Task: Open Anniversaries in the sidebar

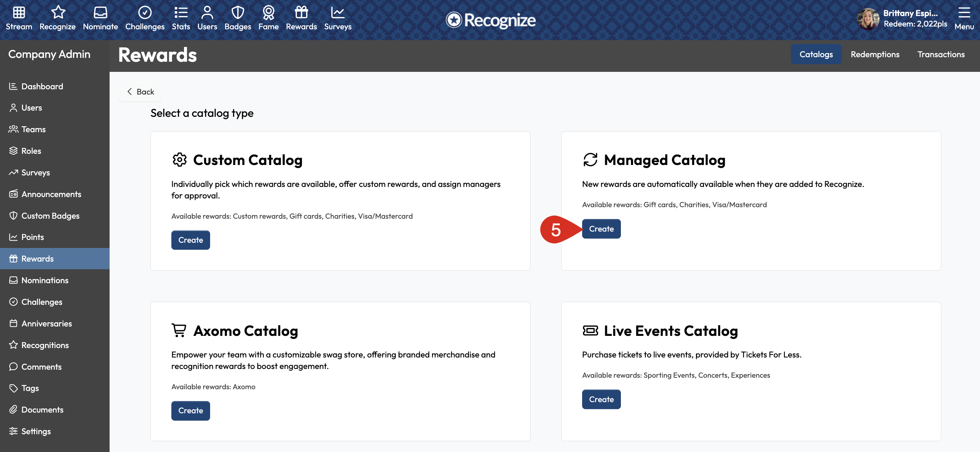Action: (55, 324)
